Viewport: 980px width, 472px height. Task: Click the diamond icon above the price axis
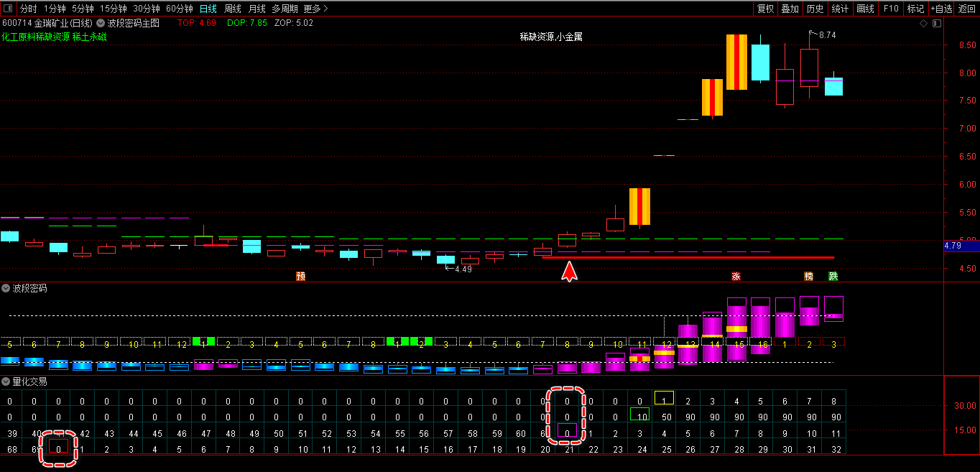tap(924, 23)
